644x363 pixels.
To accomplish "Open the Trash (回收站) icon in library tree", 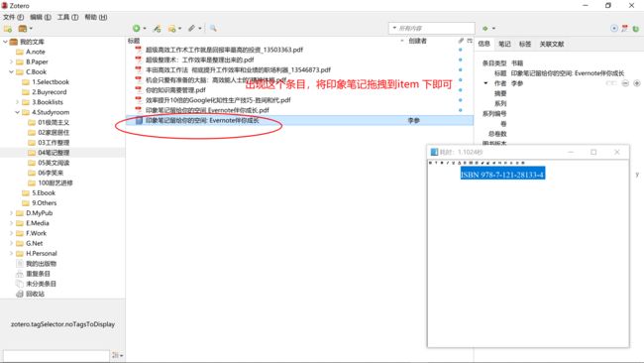I will coord(19,294).
